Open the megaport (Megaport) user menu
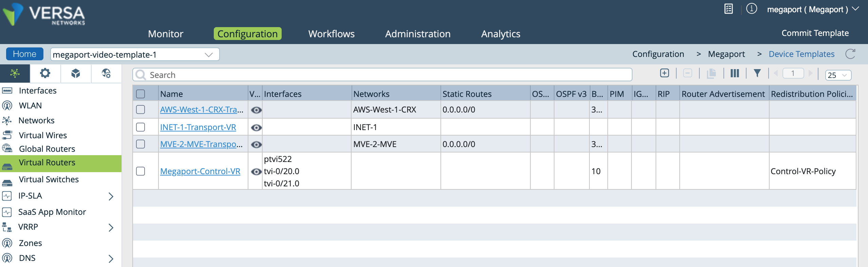Image resolution: width=868 pixels, height=267 pixels. coord(813,9)
